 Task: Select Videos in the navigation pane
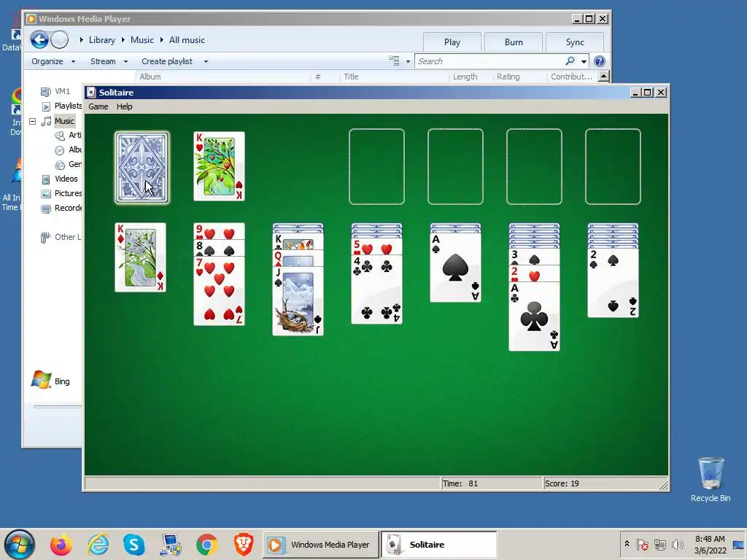(66, 179)
